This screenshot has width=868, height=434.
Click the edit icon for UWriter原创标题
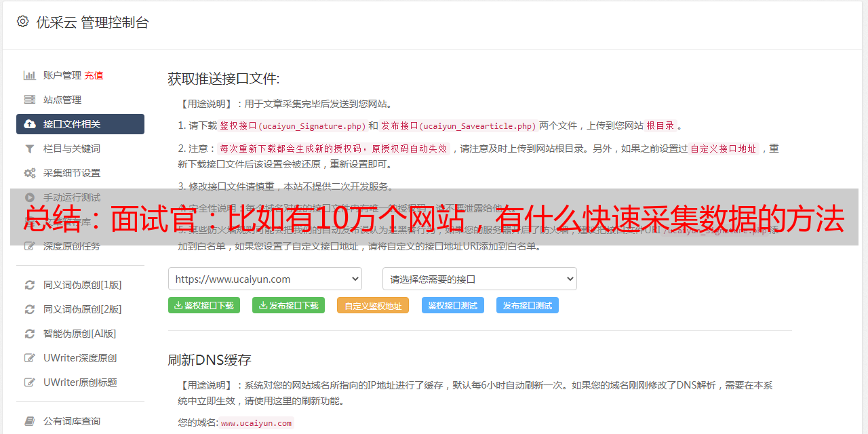point(30,382)
